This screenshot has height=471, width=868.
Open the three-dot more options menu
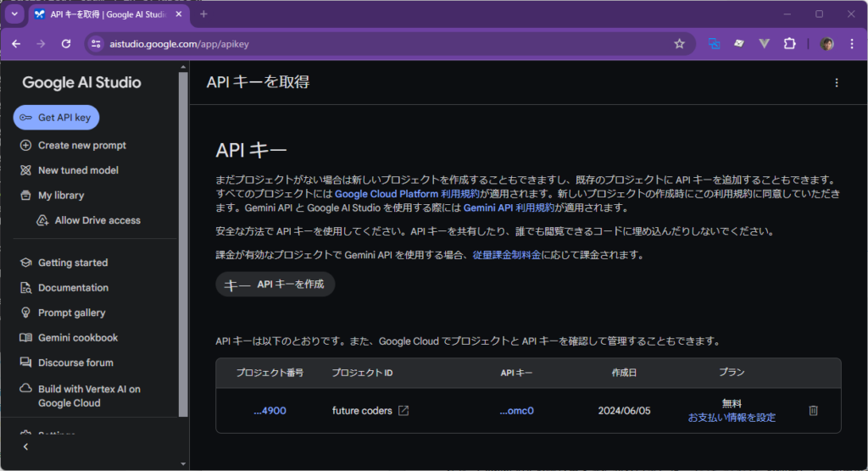coord(837,82)
